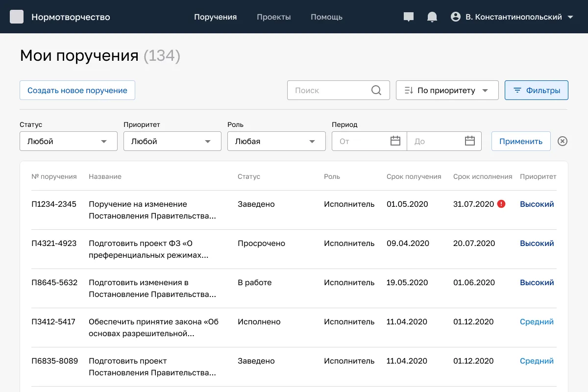588x392 pixels.
Task: Open calendar for the До date
Action: point(470,141)
